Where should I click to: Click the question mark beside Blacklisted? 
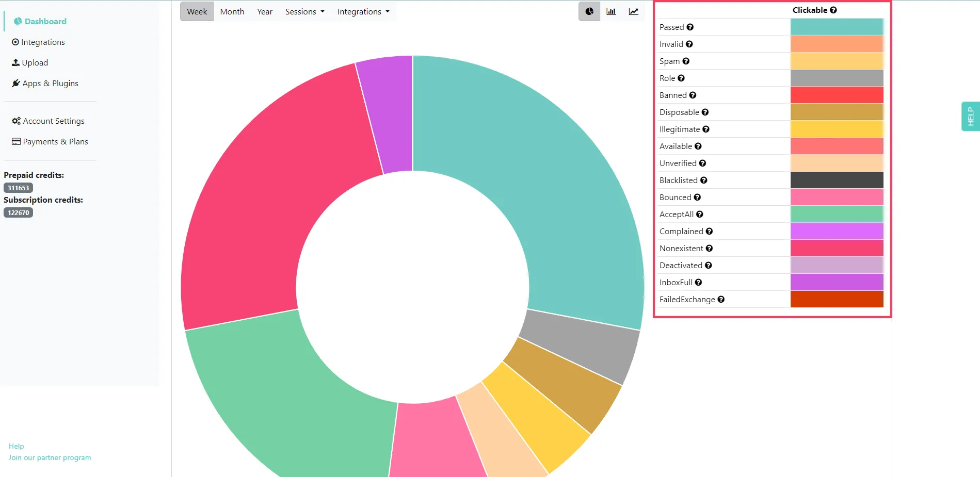click(x=704, y=180)
